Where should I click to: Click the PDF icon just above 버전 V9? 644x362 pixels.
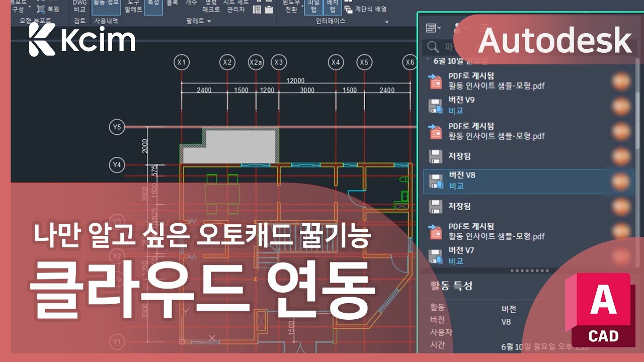tap(434, 80)
